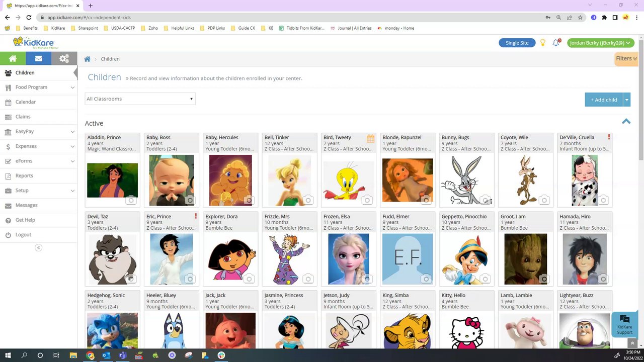
Task: Click the breadcrumb home icon
Action: pyautogui.click(x=87, y=59)
